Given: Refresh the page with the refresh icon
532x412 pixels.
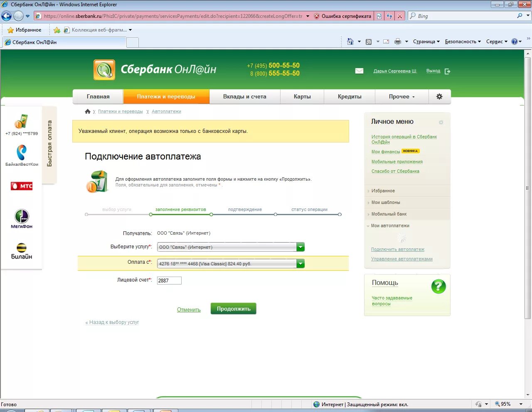Looking at the screenshot, I should tap(389, 16).
